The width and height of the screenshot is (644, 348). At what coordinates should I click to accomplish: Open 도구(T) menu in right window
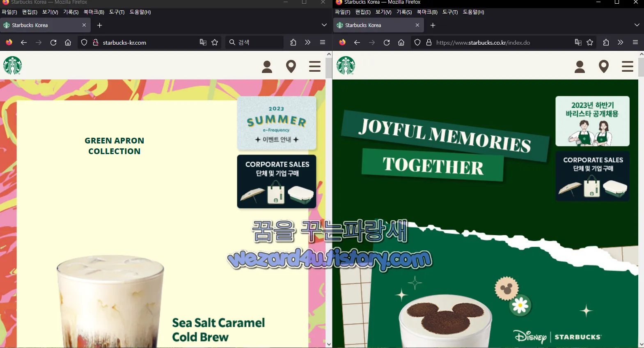pos(450,12)
